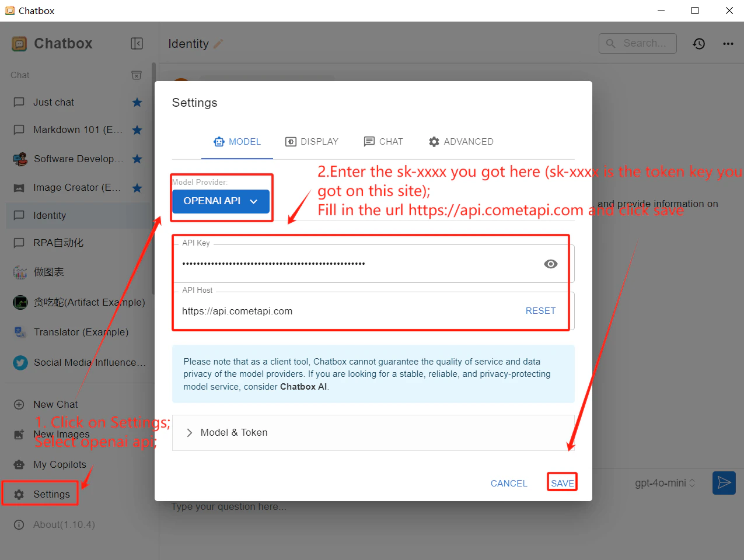The image size is (744, 560).
Task: Toggle the star on Image Creator
Action: 137,187
